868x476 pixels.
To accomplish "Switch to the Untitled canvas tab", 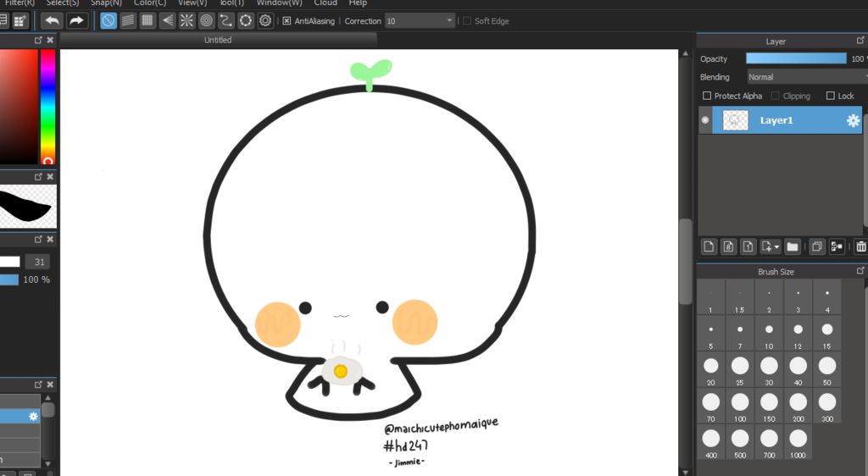I will coord(218,40).
